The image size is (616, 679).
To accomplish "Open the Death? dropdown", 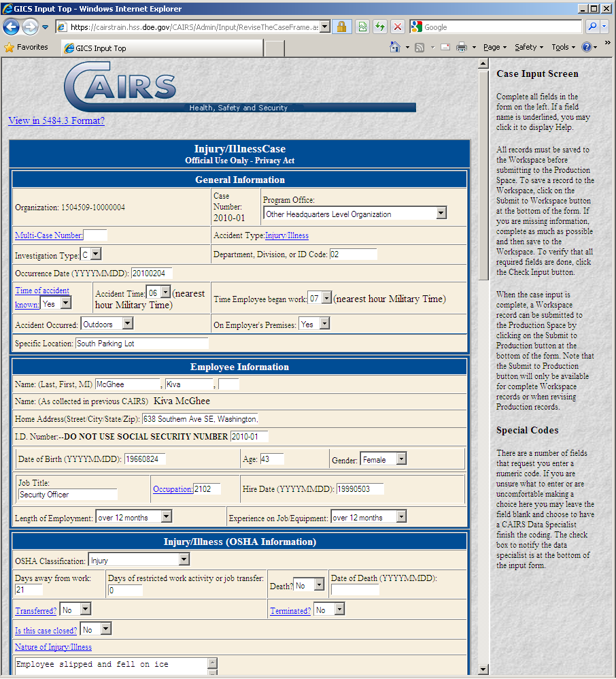I will [x=320, y=585].
